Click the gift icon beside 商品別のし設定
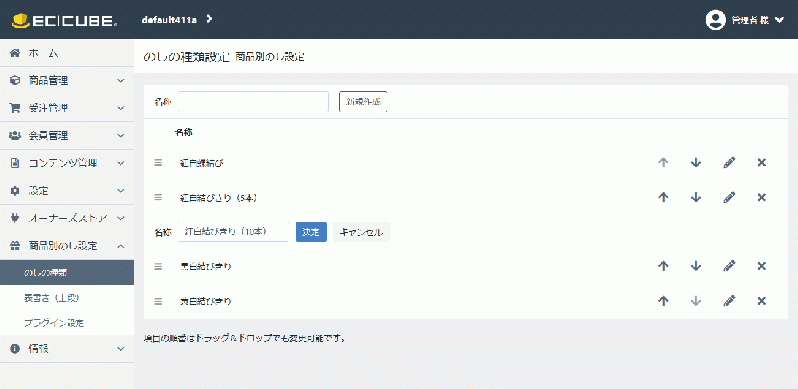798x389 pixels. tap(15, 245)
